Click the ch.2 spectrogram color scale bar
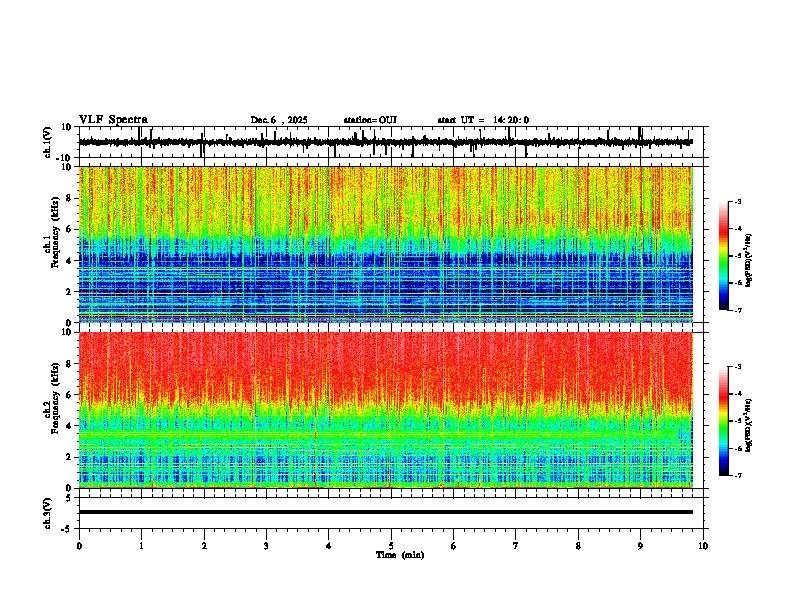 723,421
